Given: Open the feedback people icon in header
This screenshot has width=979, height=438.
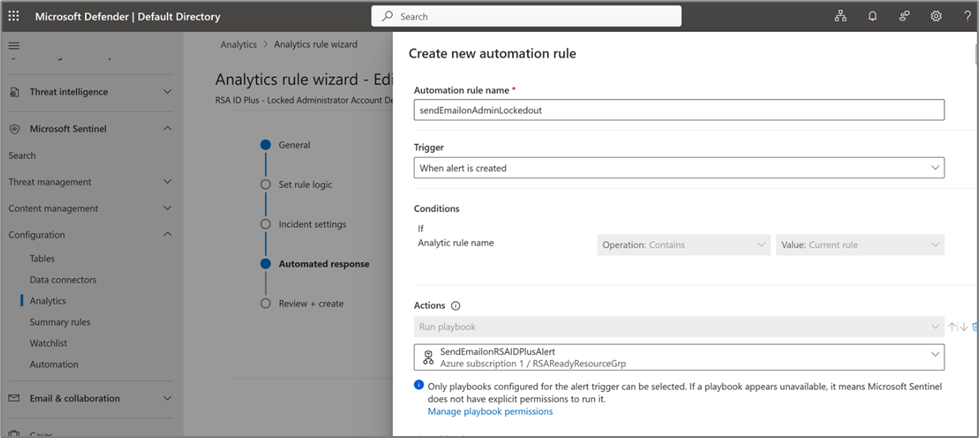Looking at the screenshot, I should [x=904, y=17].
